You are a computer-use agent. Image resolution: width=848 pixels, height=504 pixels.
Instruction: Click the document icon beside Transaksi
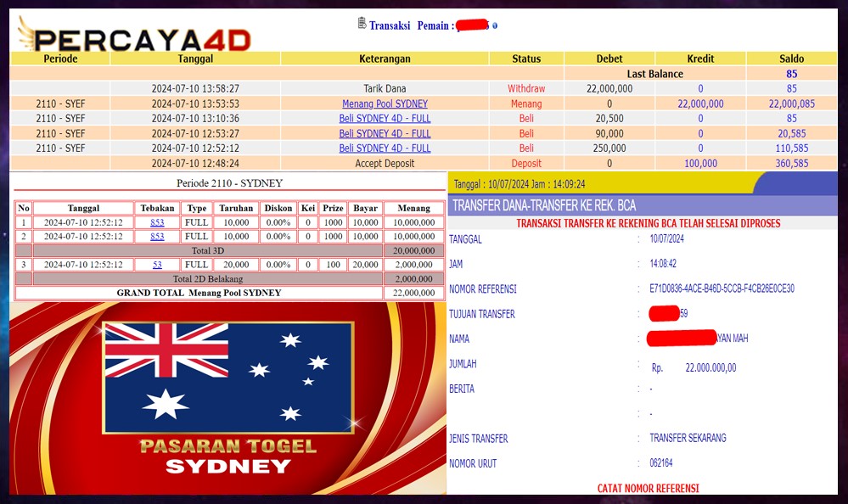click(x=362, y=24)
